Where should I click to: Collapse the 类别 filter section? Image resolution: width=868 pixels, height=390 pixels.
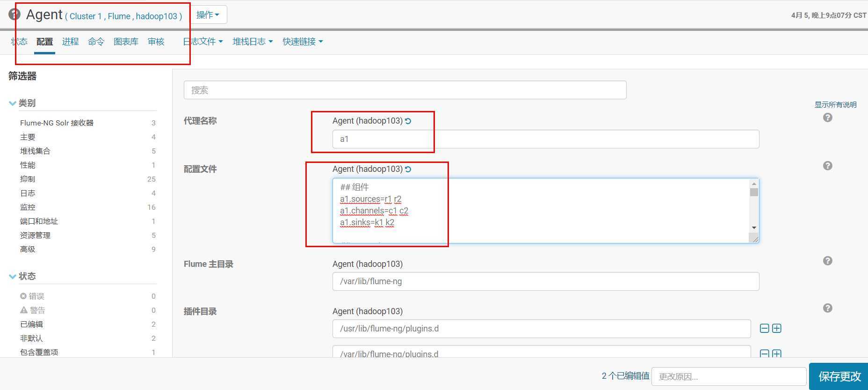pyautogui.click(x=22, y=103)
